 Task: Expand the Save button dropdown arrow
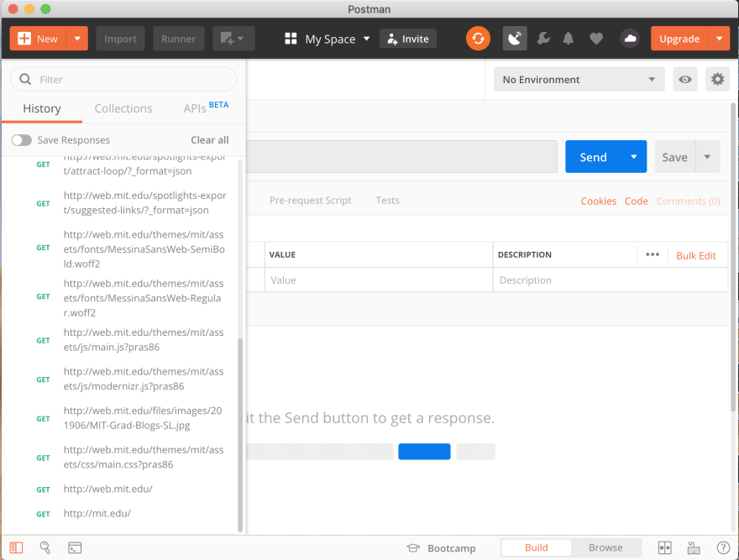(x=707, y=156)
